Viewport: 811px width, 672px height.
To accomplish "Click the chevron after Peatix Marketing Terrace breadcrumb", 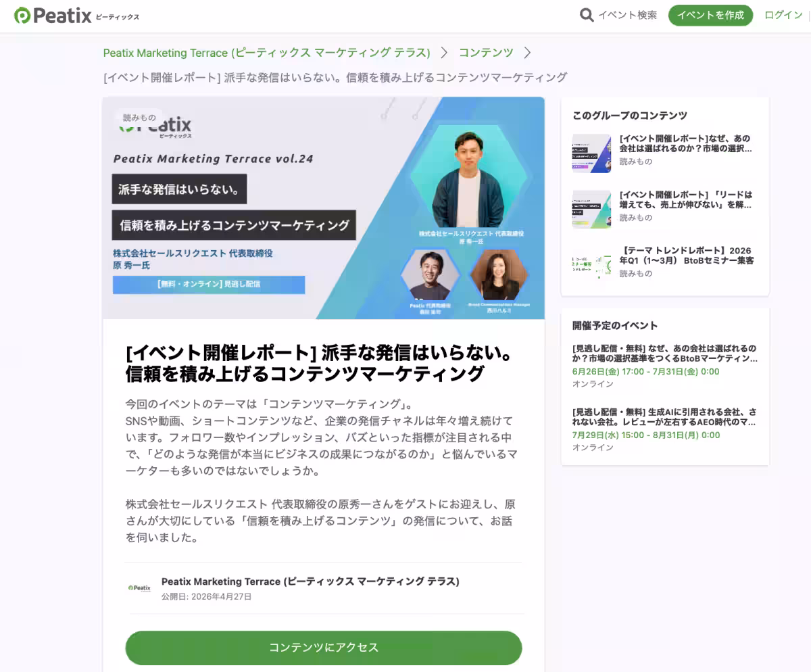I will pyautogui.click(x=445, y=52).
